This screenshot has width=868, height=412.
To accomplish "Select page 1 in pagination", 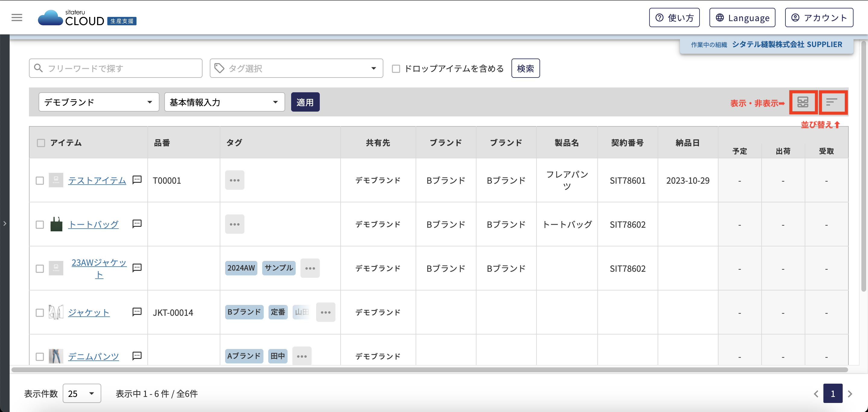I will click(833, 393).
